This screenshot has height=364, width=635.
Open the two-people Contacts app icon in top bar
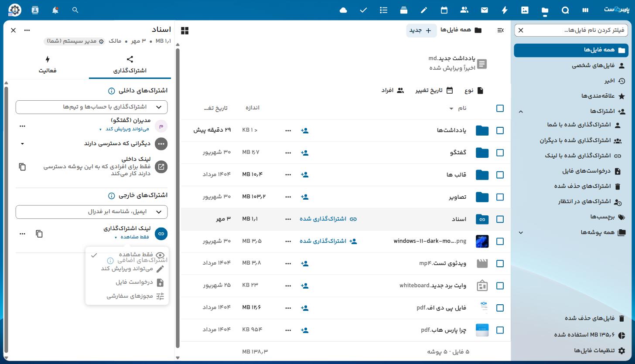[x=464, y=10]
